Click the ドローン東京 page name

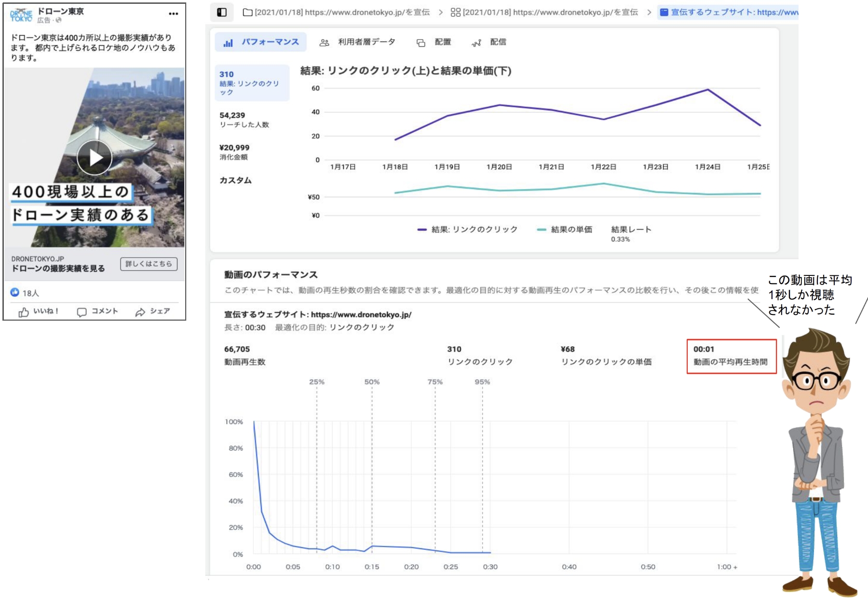[x=61, y=11]
